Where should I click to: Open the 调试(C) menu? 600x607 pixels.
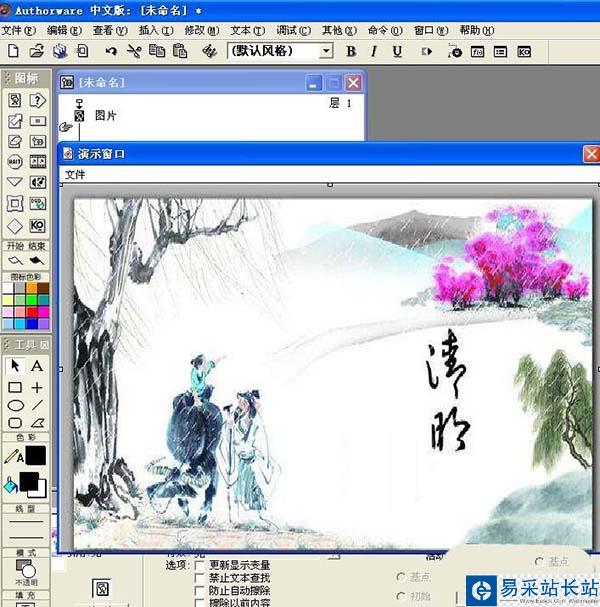[293, 30]
